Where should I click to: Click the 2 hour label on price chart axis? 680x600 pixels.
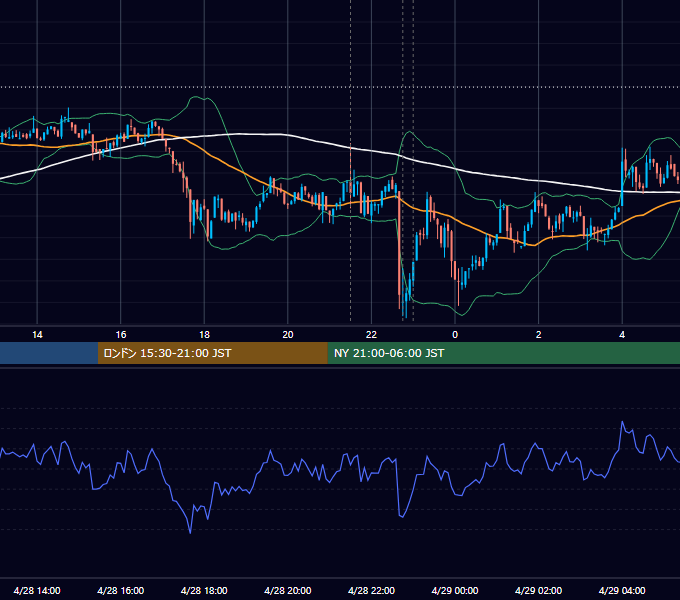tap(539, 335)
